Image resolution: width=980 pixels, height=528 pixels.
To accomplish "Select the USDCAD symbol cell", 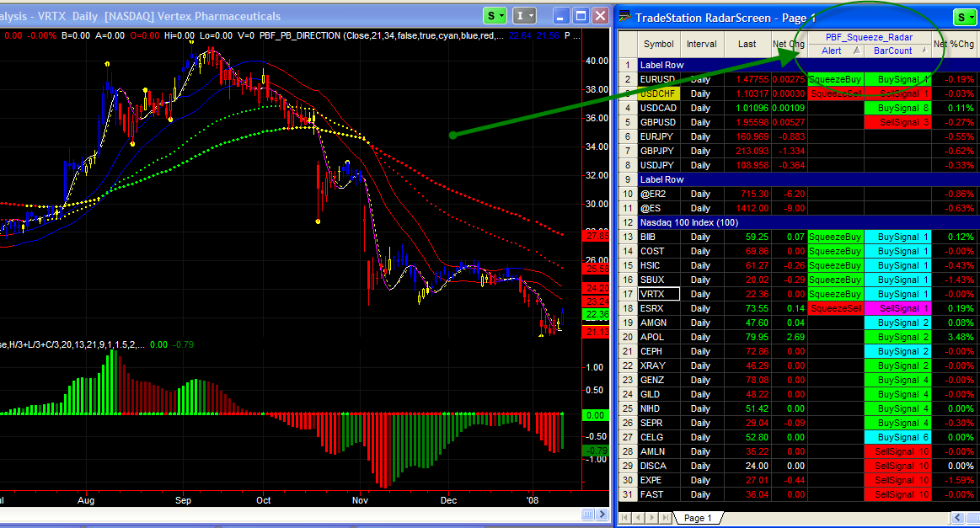I will [658, 108].
